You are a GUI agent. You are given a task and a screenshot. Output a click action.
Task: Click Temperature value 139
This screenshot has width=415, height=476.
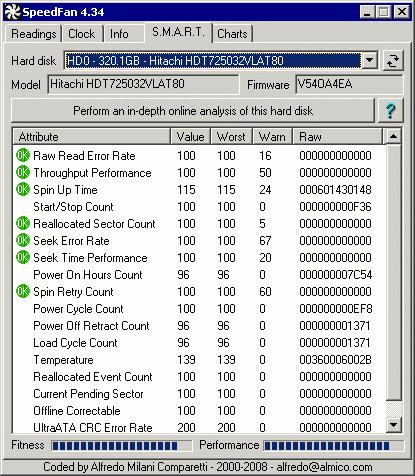pyautogui.click(x=186, y=360)
